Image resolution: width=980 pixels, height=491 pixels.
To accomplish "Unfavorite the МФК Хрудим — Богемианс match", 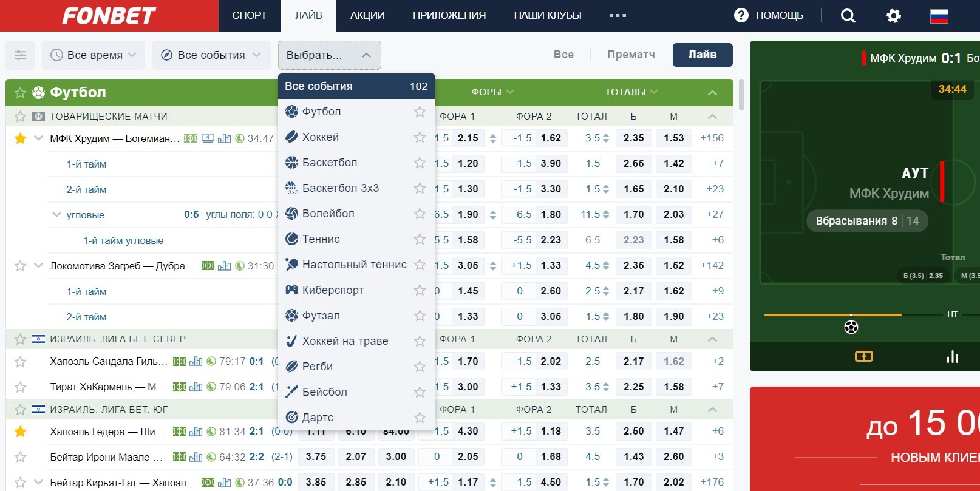I will click(20, 138).
